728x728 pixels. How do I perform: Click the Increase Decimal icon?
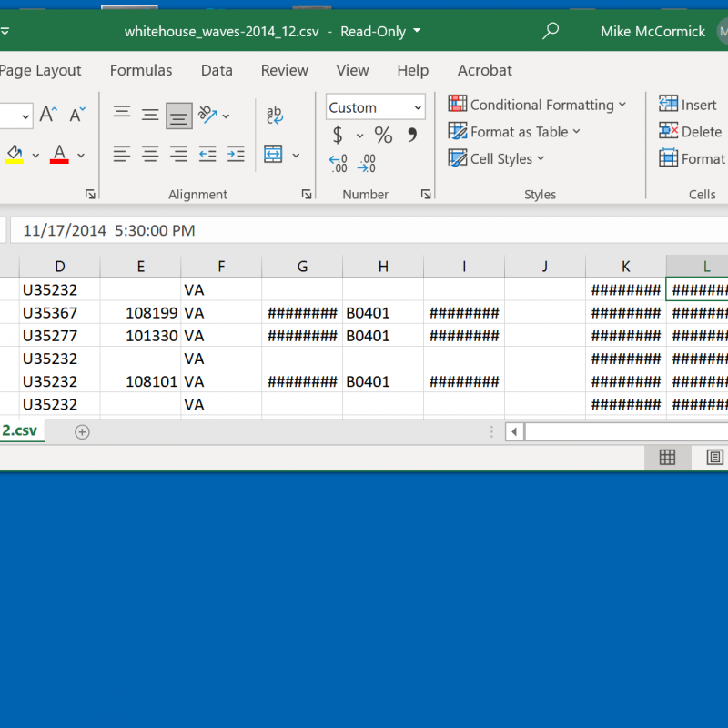click(339, 164)
